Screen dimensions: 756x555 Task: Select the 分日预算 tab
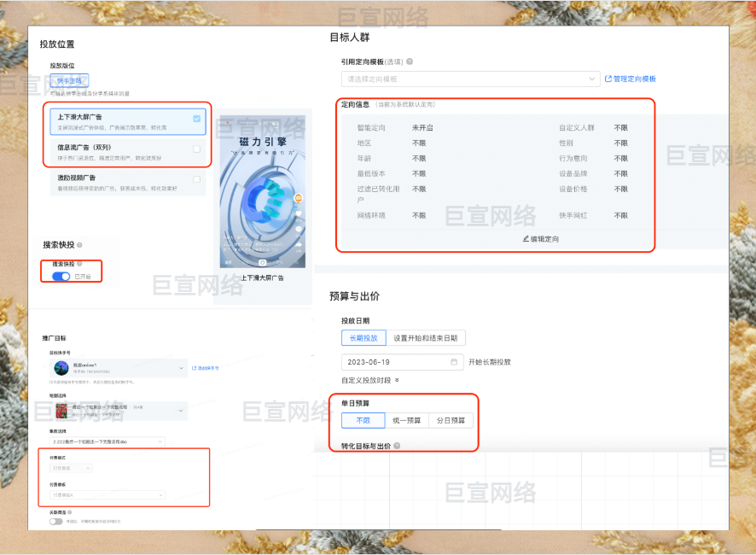pos(451,420)
